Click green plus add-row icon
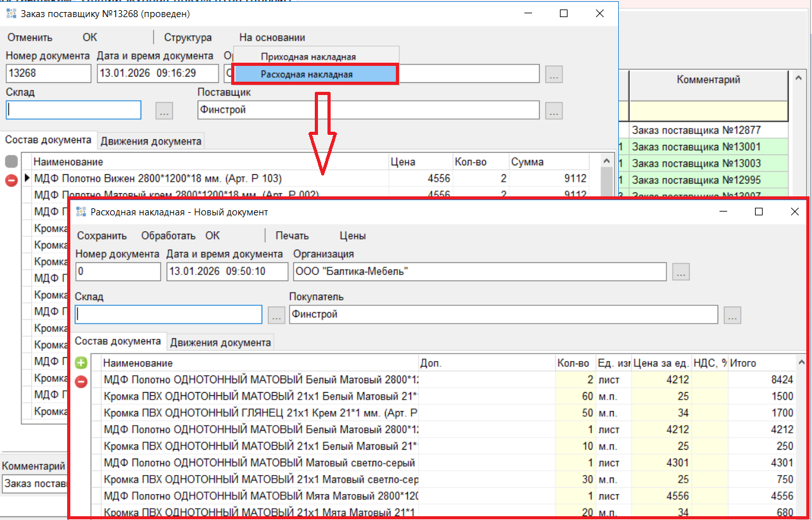 pos(82,363)
